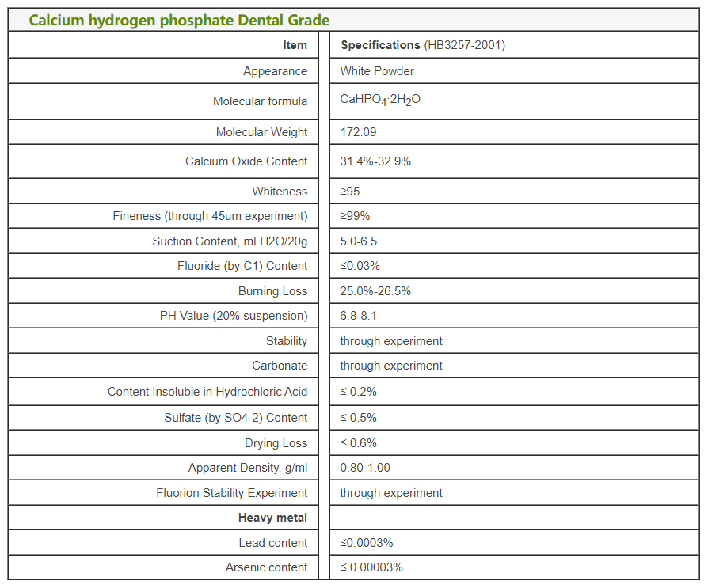This screenshot has height=588, width=708.
Task: Click the Fluoride (by C1) Content label
Action: tap(242, 266)
